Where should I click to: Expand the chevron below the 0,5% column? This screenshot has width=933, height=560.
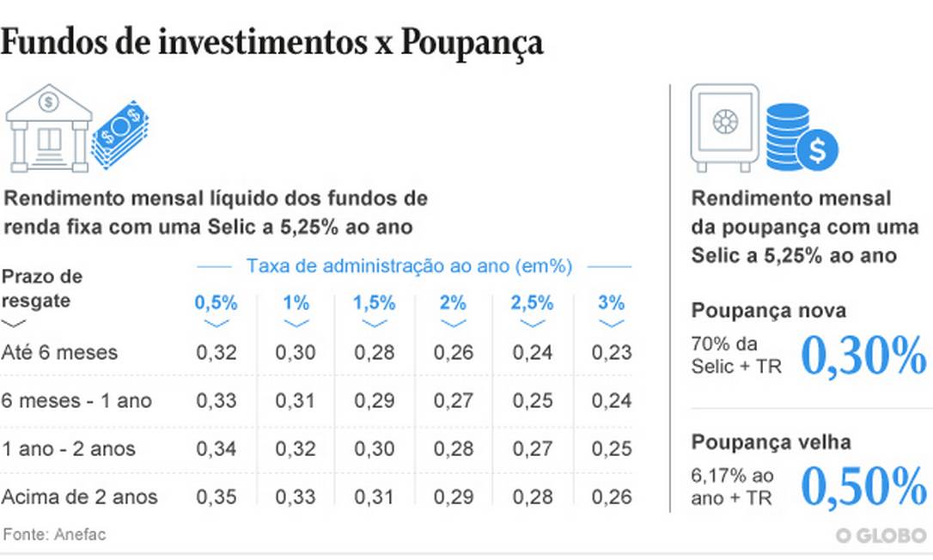(216, 324)
